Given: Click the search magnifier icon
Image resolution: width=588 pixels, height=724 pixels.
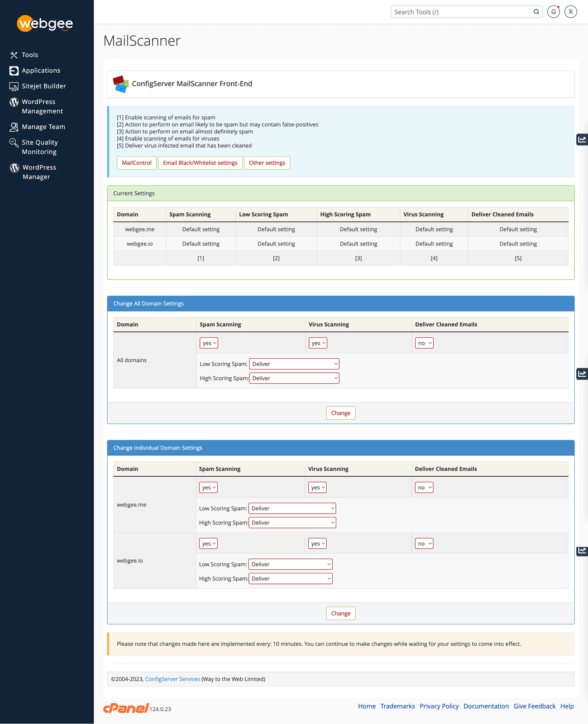Looking at the screenshot, I should click(x=536, y=12).
